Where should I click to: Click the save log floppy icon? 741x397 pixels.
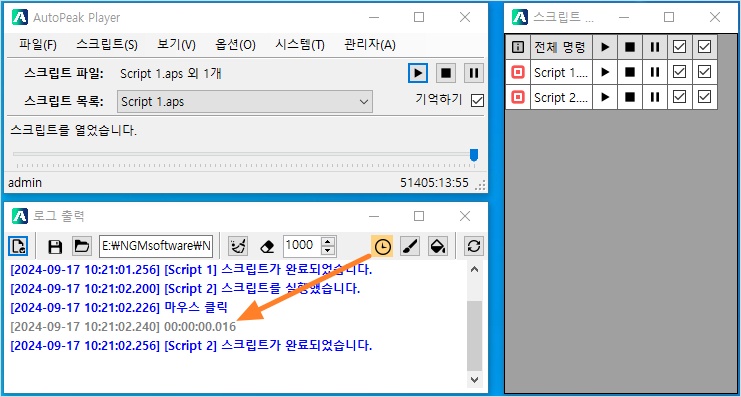[56, 246]
